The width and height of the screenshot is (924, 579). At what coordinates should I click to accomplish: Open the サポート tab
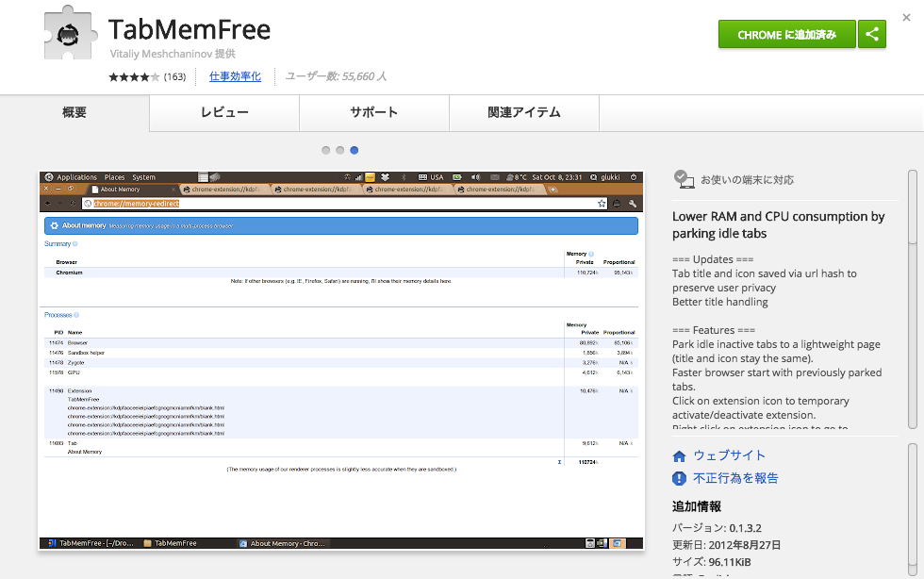click(374, 112)
